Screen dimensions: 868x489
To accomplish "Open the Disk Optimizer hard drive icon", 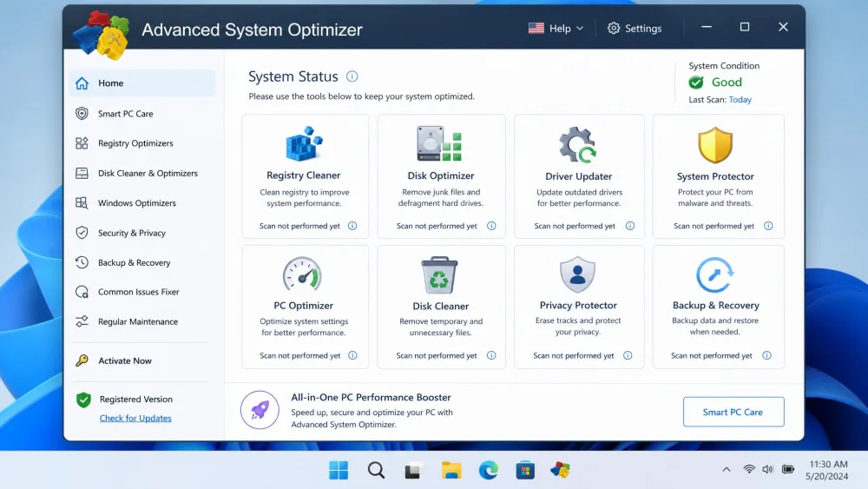I will click(x=439, y=143).
